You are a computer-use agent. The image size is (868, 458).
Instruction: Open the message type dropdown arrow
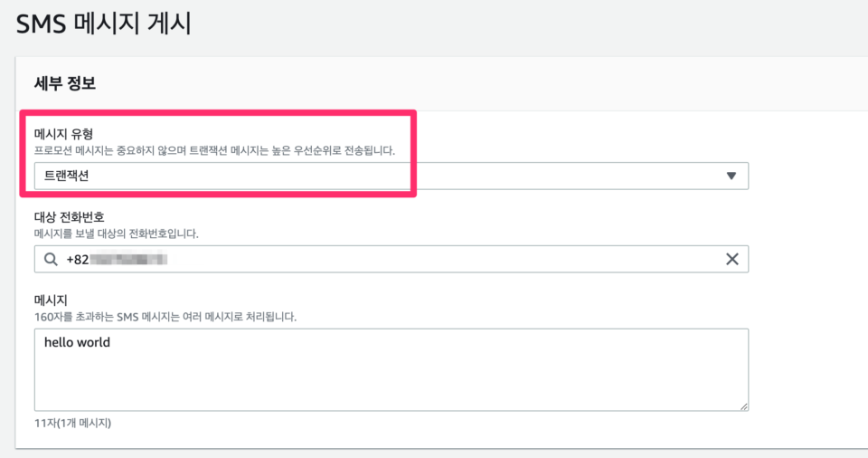pos(731,177)
